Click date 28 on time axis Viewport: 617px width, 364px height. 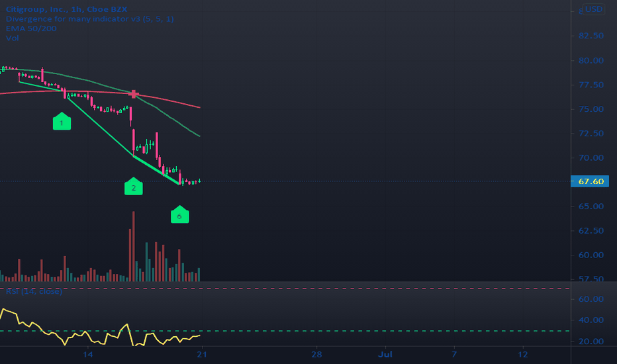click(316, 355)
